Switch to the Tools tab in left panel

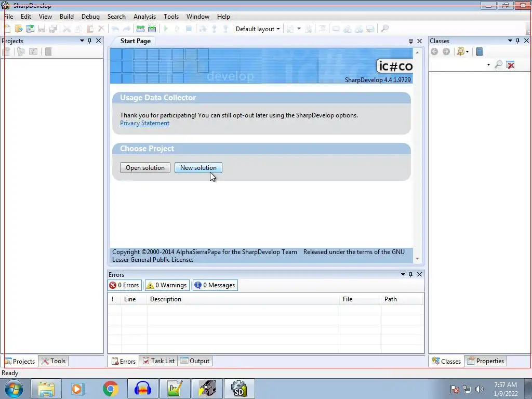54,361
